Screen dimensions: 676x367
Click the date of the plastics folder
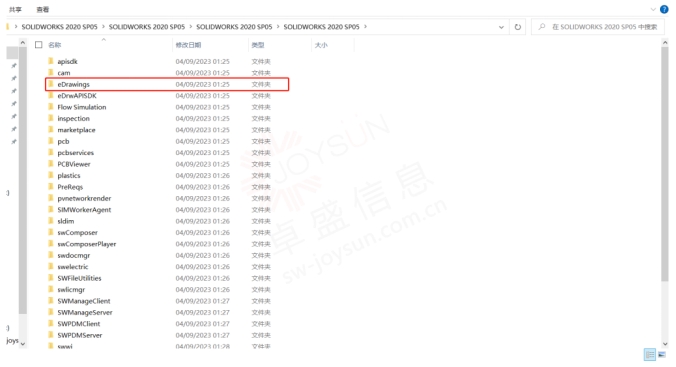point(203,176)
